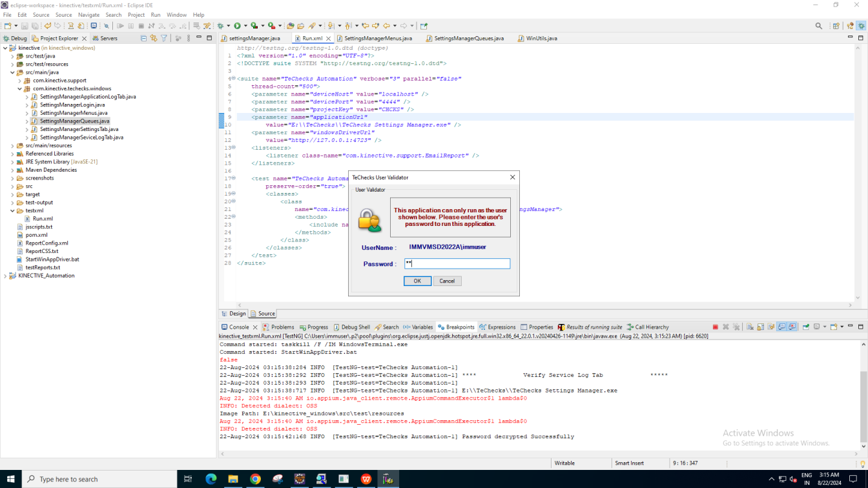Click Collapse All in Project Explorer

(x=143, y=39)
